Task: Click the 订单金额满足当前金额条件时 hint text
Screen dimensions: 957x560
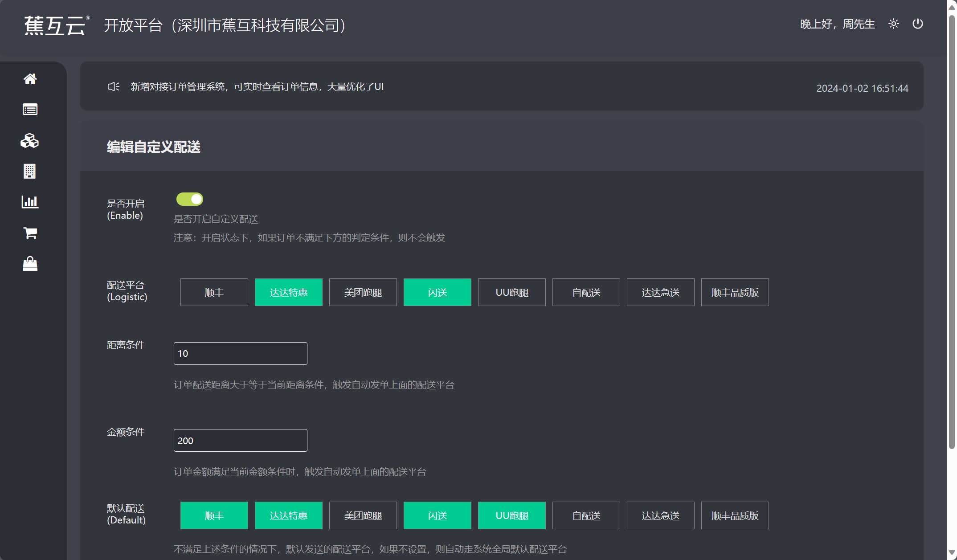Action: [300, 471]
